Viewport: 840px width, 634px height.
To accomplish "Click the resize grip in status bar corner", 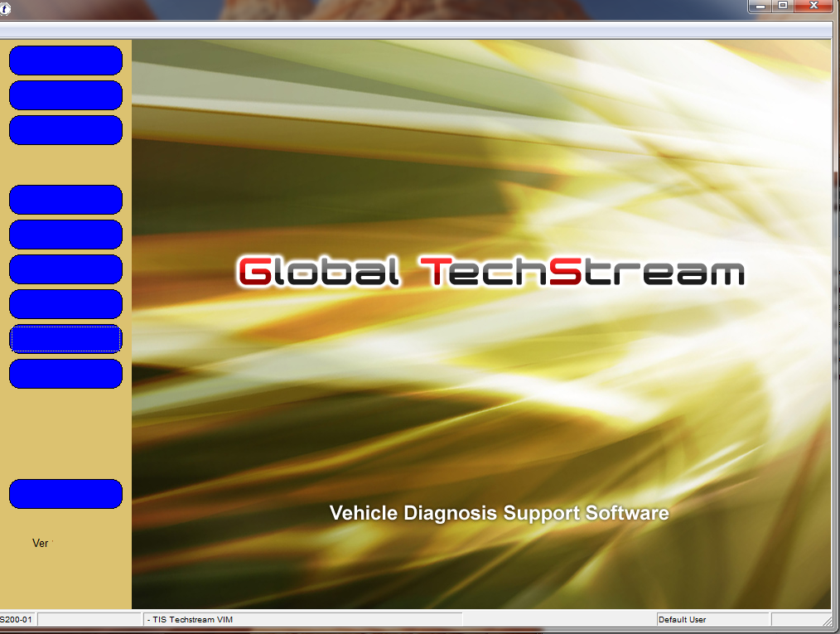I will coord(827,620).
